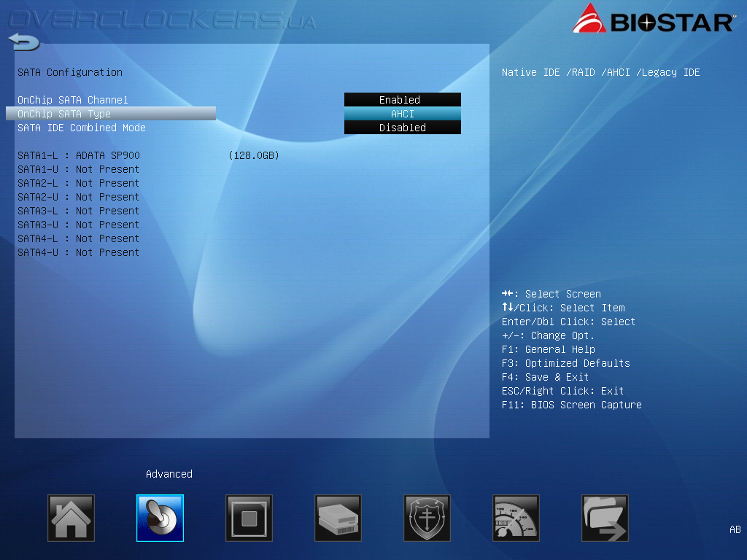
Task: Open the Chipset menu icon
Action: [x=249, y=518]
